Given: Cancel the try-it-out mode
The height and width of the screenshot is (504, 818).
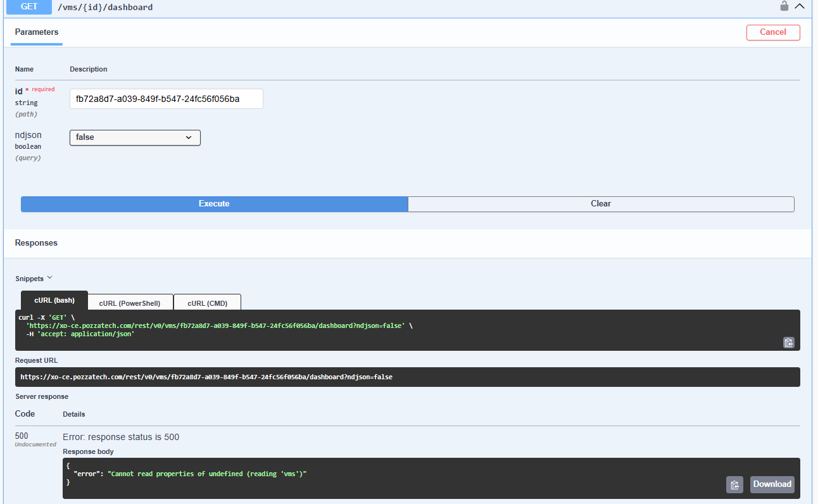Looking at the screenshot, I should pos(773,32).
